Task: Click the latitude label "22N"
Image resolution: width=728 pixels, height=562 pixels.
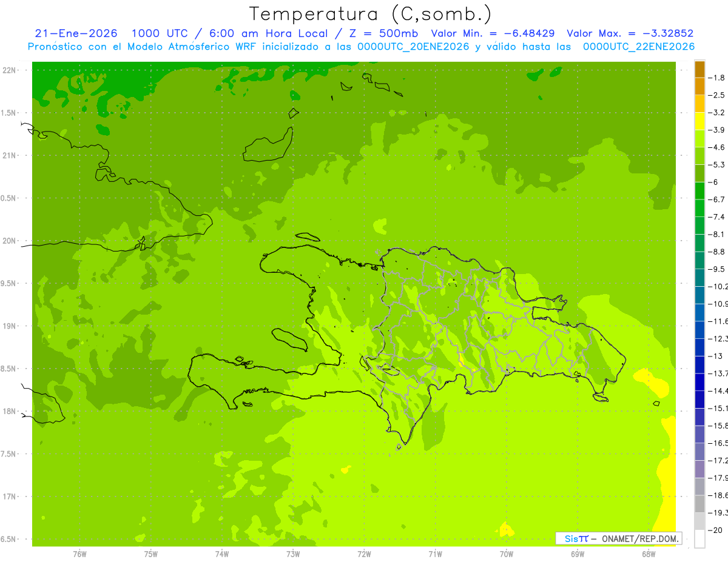Action: pyautogui.click(x=9, y=70)
